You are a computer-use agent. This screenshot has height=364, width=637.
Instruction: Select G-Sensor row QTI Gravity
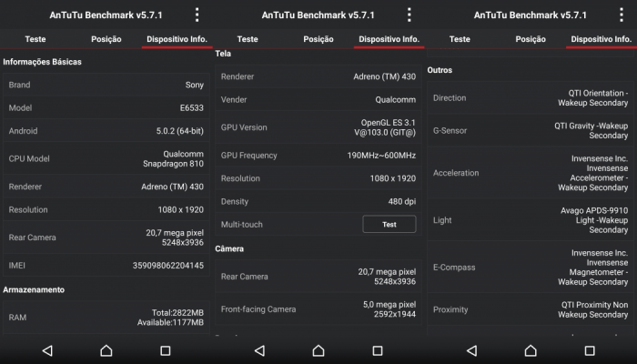pos(531,131)
